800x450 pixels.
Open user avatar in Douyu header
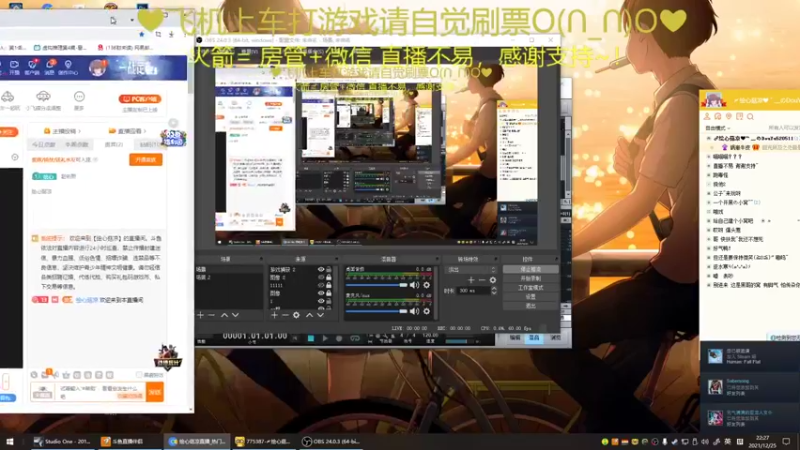point(97,67)
